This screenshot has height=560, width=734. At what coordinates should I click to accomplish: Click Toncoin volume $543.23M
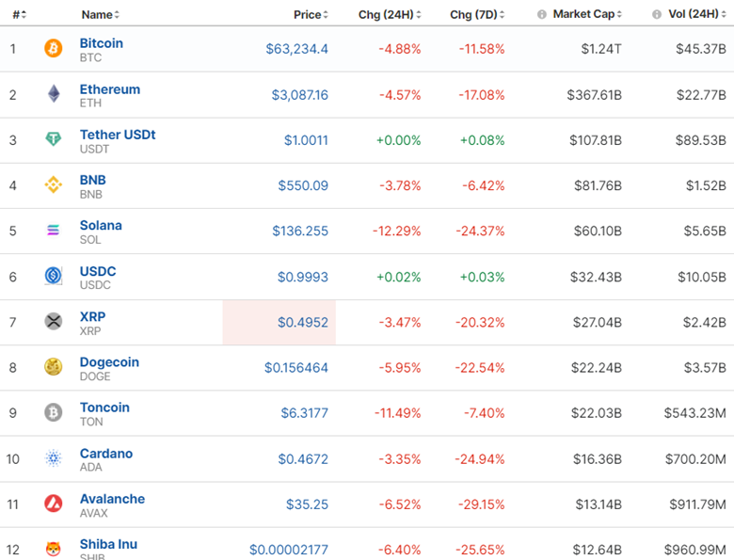[x=695, y=413]
